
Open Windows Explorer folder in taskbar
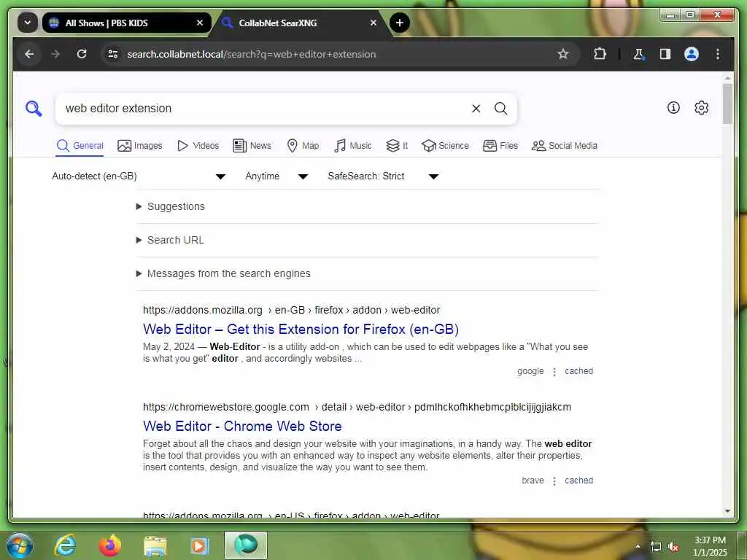155,546
